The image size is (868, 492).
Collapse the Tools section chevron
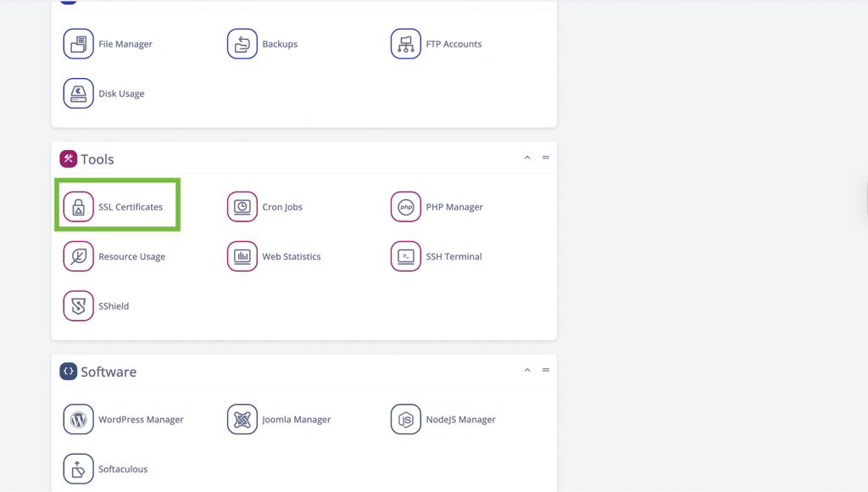pyautogui.click(x=527, y=157)
